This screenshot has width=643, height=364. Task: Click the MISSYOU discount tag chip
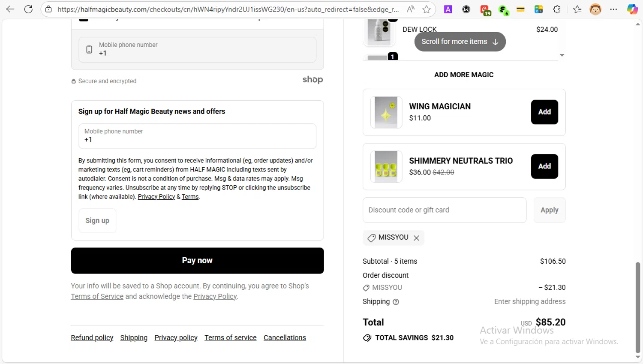pyautogui.click(x=393, y=238)
